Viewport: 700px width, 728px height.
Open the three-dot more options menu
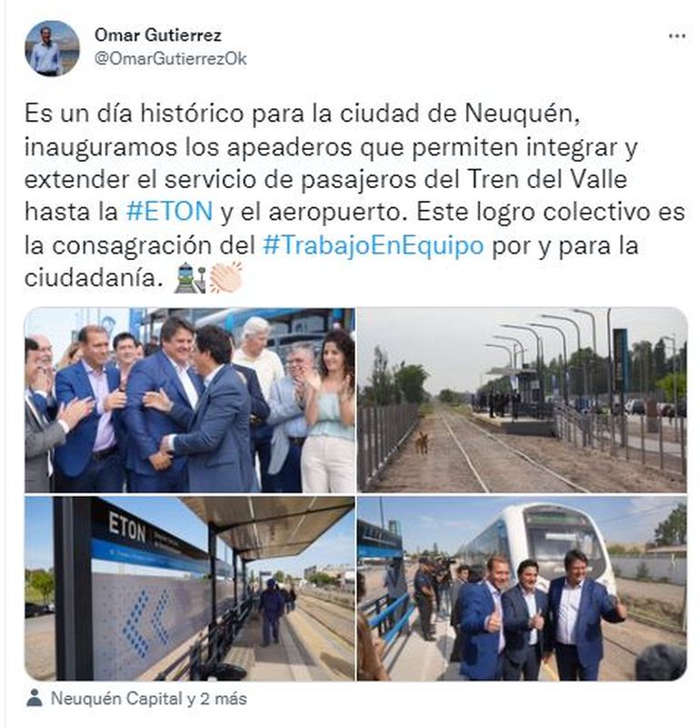(676, 36)
